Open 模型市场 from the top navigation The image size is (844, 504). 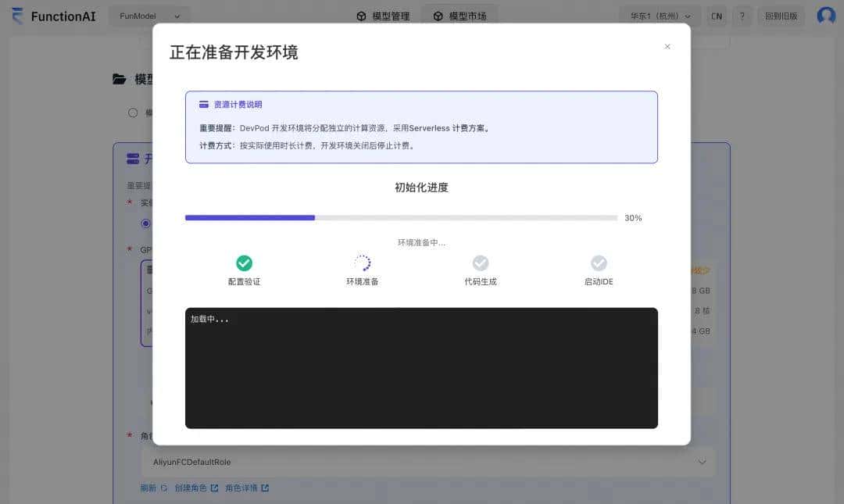click(x=460, y=16)
